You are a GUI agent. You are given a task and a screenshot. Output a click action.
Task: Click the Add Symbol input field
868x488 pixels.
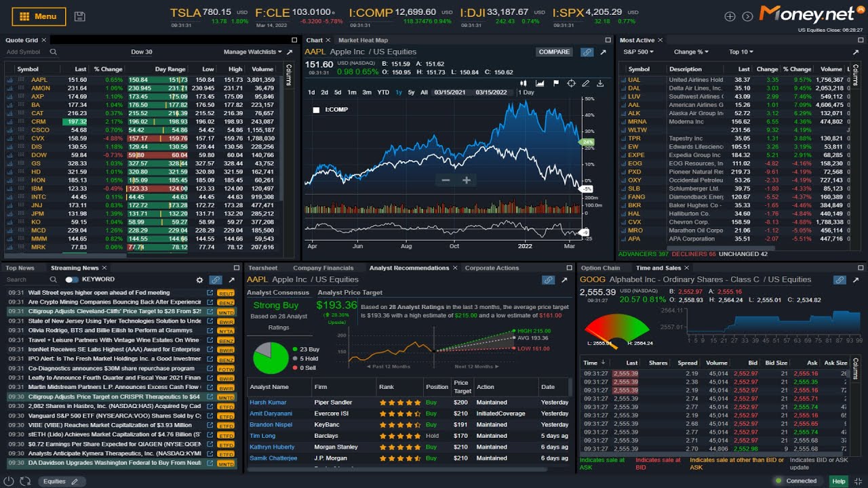pos(26,52)
